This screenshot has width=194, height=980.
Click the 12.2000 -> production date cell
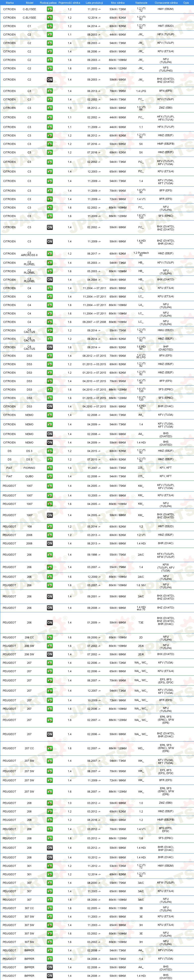(94, 577)
